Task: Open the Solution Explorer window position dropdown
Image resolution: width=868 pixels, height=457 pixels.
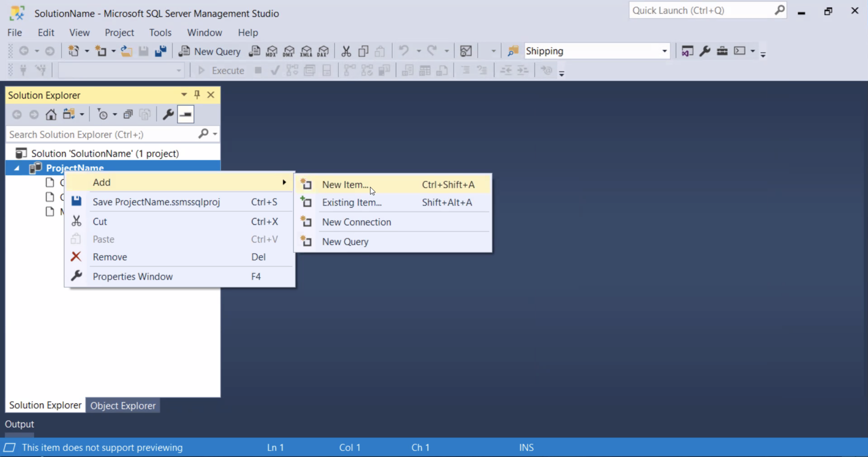Action: (x=184, y=95)
